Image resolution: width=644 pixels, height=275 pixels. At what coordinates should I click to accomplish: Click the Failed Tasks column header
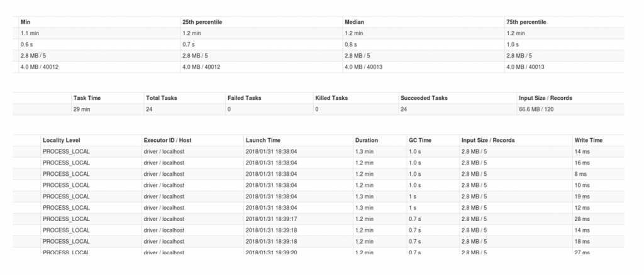[x=245, y=98]
